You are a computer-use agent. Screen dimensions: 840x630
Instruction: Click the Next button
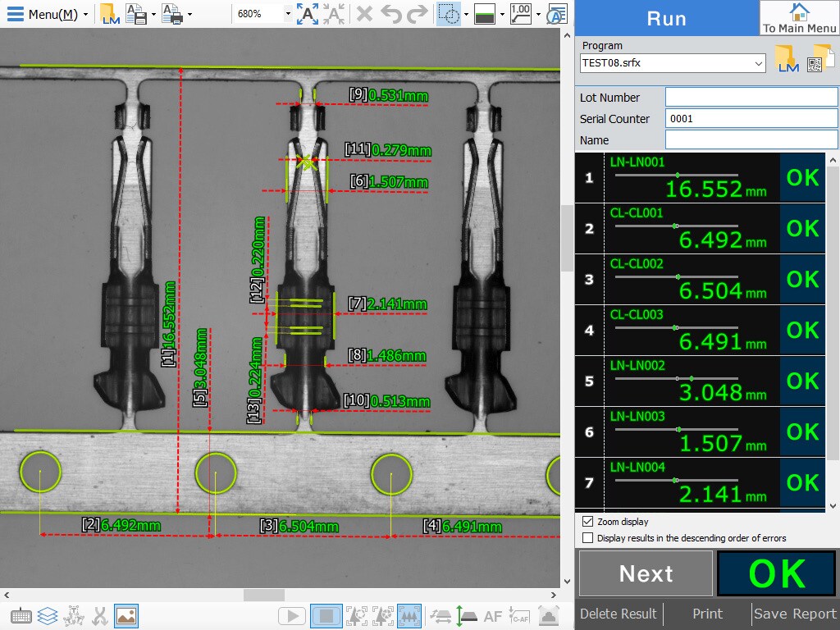(x=645, y=573)
